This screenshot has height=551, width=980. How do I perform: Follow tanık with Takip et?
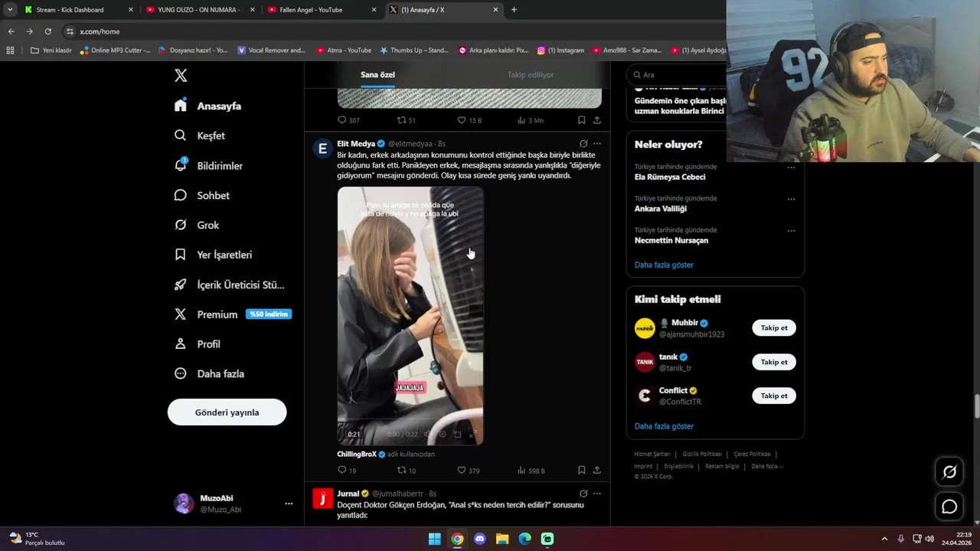click(x=773, y=362)
